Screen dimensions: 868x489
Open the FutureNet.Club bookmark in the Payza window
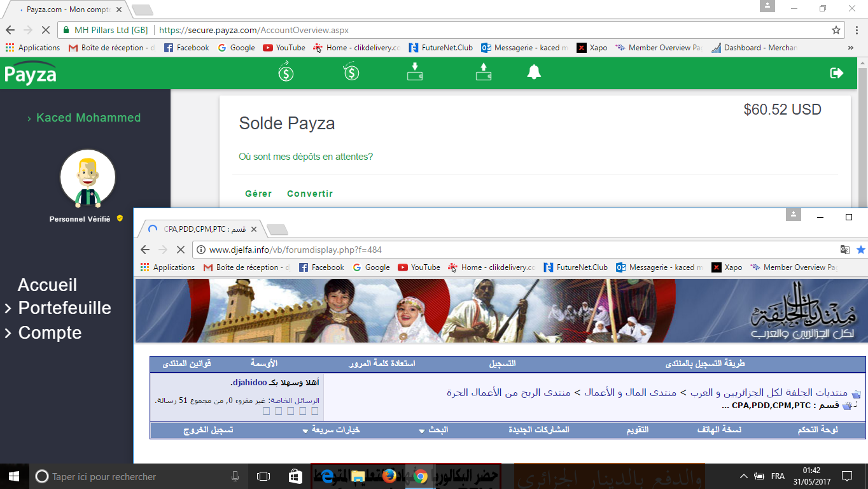tap(441, 48)
